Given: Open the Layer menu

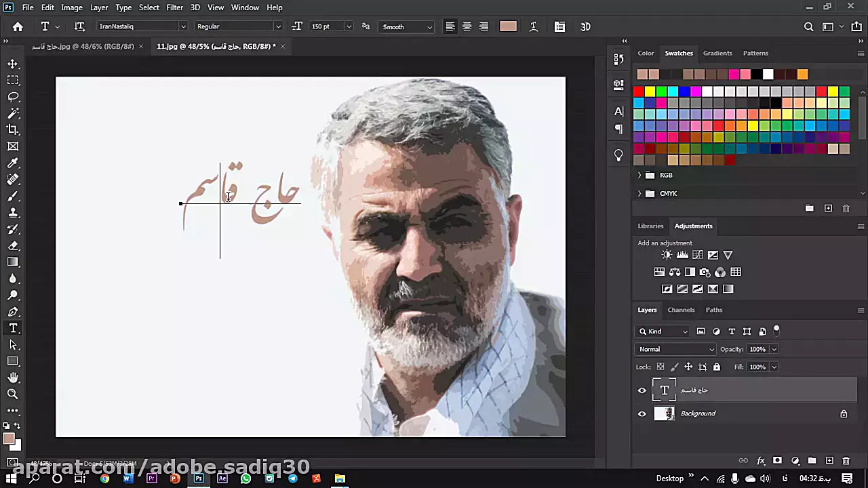Looking at the screenshot, I should point(99,7).
